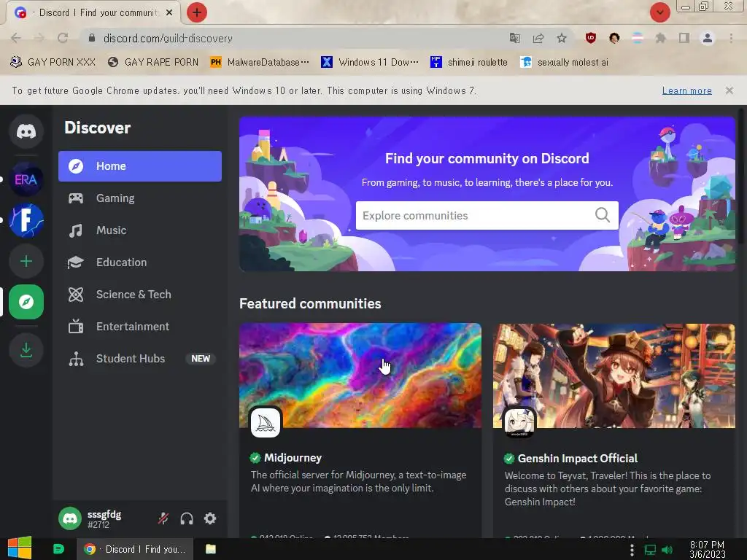Screen dimensions: 747x560
Task: Open the green app icon on taskbar
Action: tap(58, 549)
